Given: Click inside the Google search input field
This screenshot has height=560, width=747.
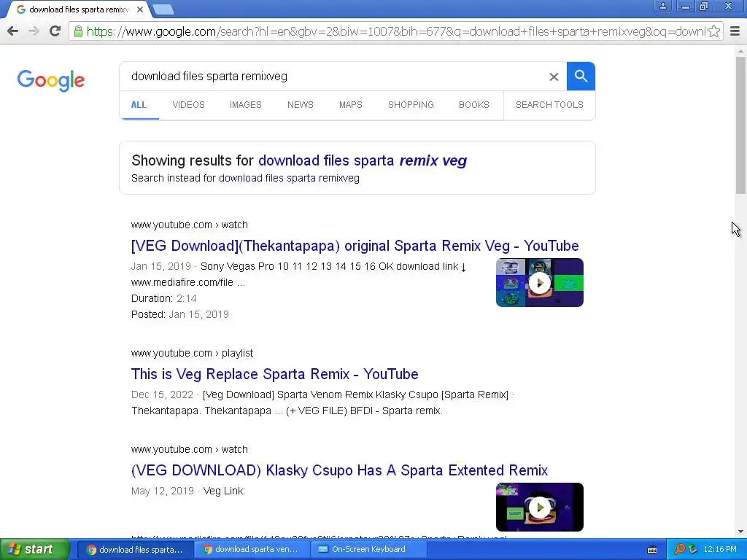Looking at the screenshot, I should pyautogui.click(x=333, y=76).
